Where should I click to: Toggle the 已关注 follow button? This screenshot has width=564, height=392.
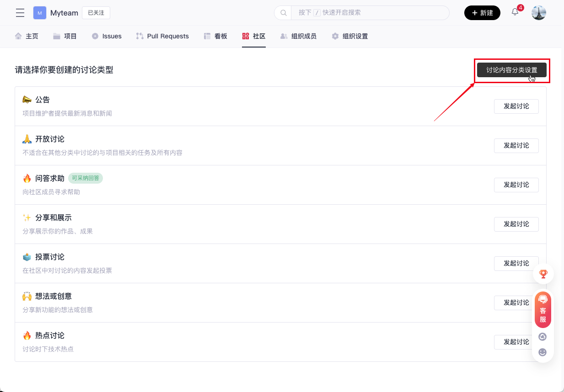pos(96,13)
